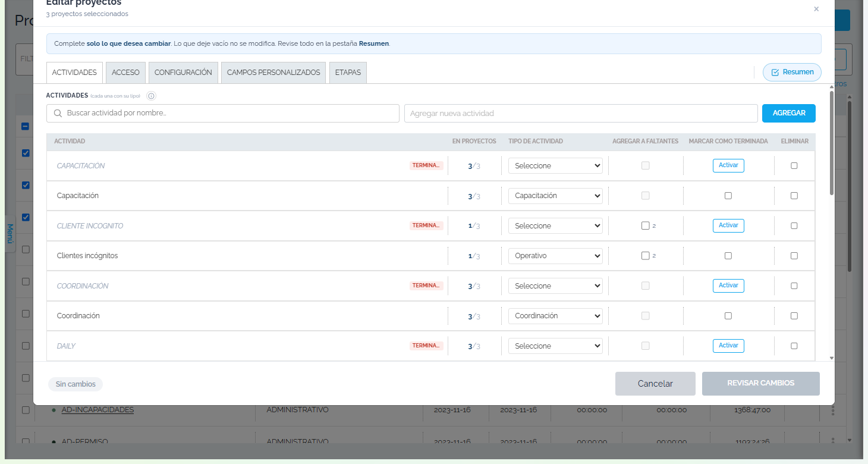Check eliminar for DAILY row
The image size is (868, 464).
tap(794, 346)
